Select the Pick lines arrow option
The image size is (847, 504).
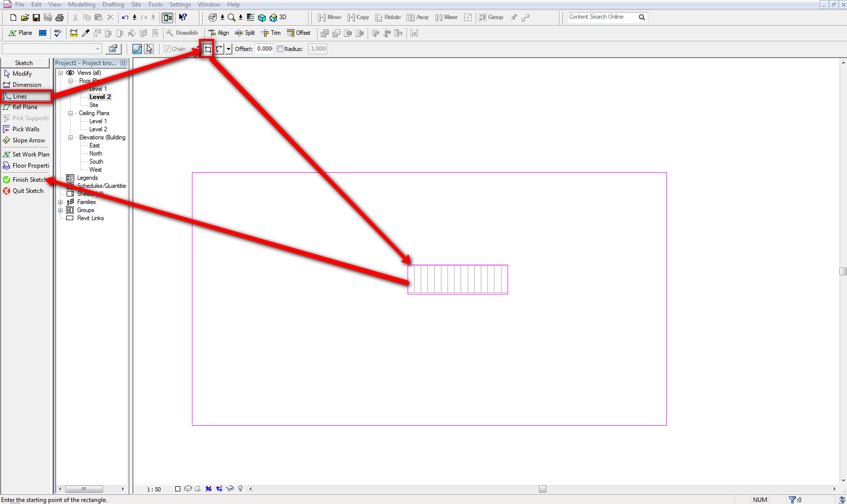(x=149, y=49)
